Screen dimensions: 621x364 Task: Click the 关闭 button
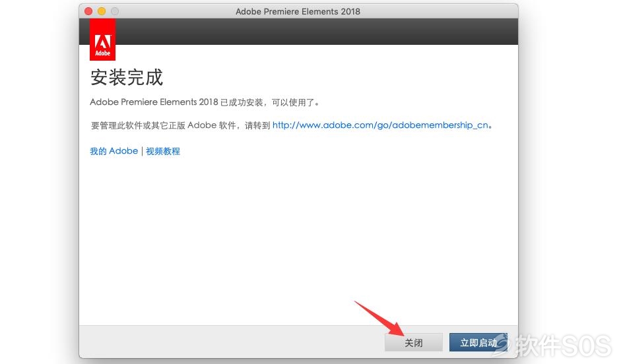tap(414, 342)
